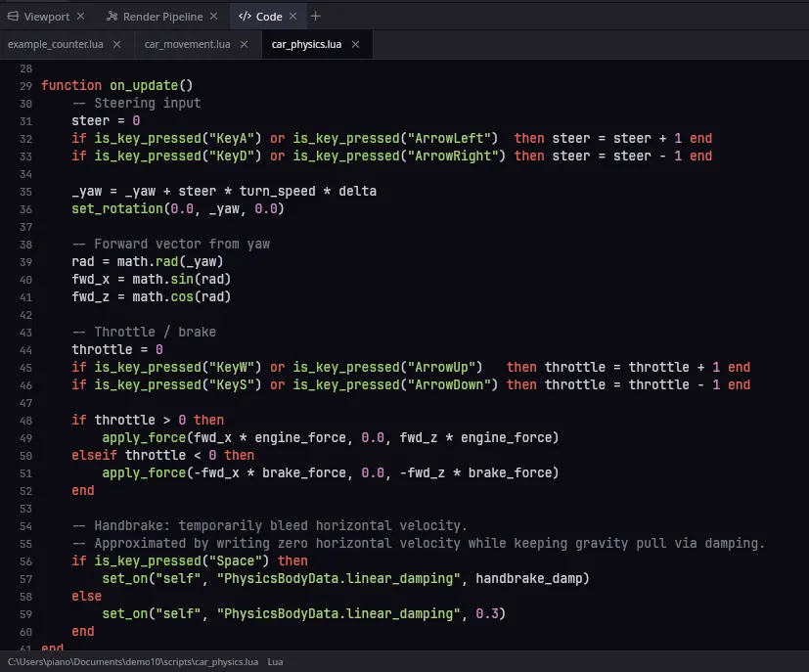
Task: Click '-- Throttle / brake' comment
Action: [144, 333]
